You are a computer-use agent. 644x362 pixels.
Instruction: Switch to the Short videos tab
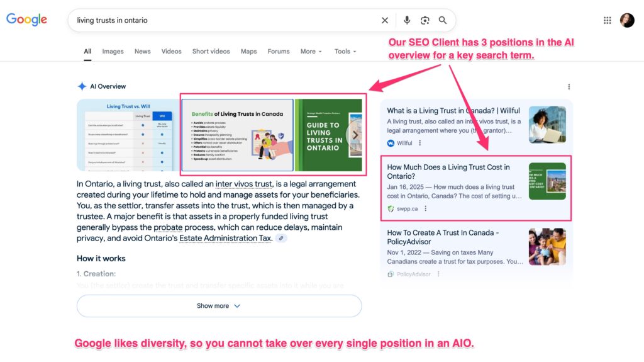pos(211,52)
